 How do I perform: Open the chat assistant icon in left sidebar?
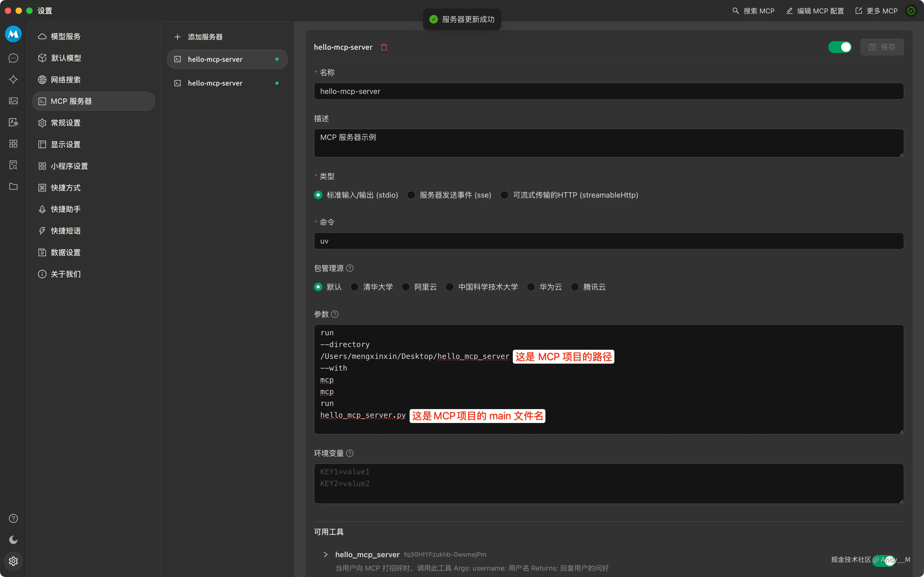coord(13,58)
